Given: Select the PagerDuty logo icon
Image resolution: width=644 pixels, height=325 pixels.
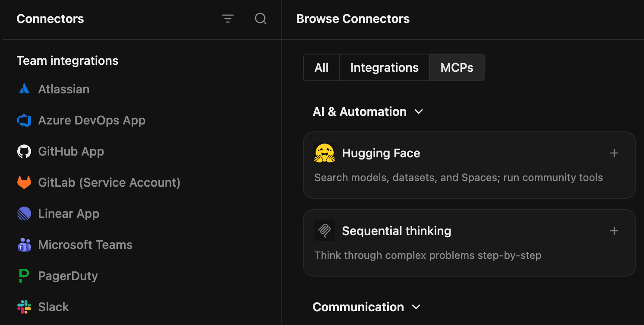Looking at the screenshot, I should click(x=24, y=276).
